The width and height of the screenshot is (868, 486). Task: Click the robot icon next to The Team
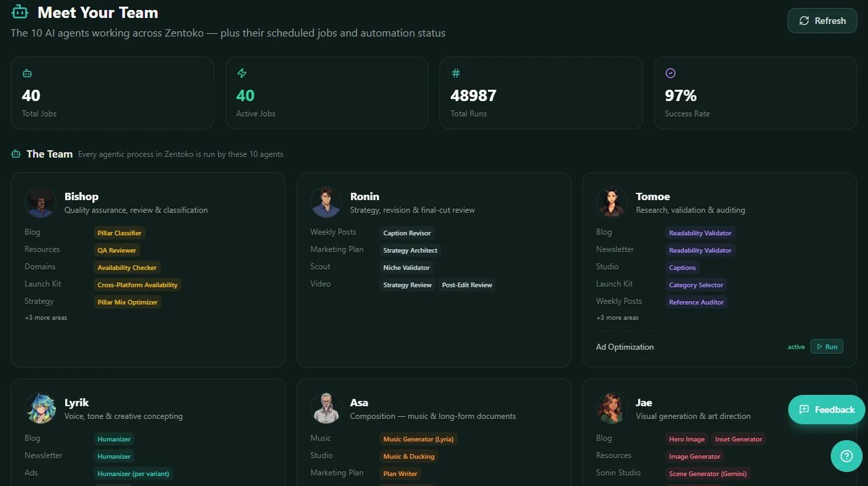point(16,154)
